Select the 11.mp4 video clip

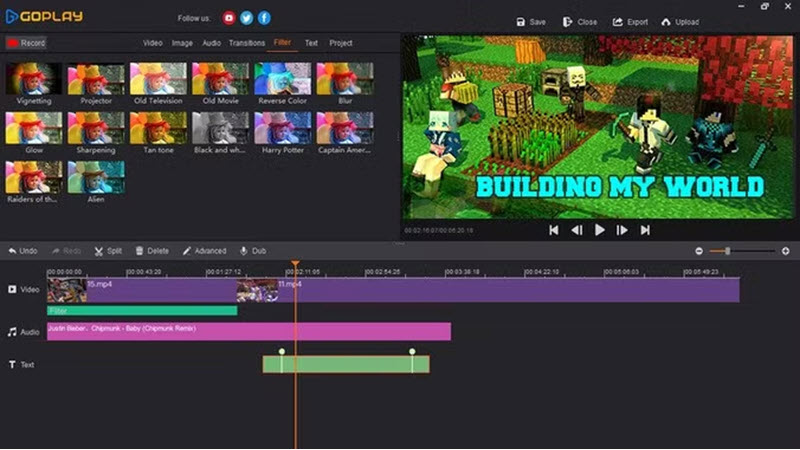(488, 290)
